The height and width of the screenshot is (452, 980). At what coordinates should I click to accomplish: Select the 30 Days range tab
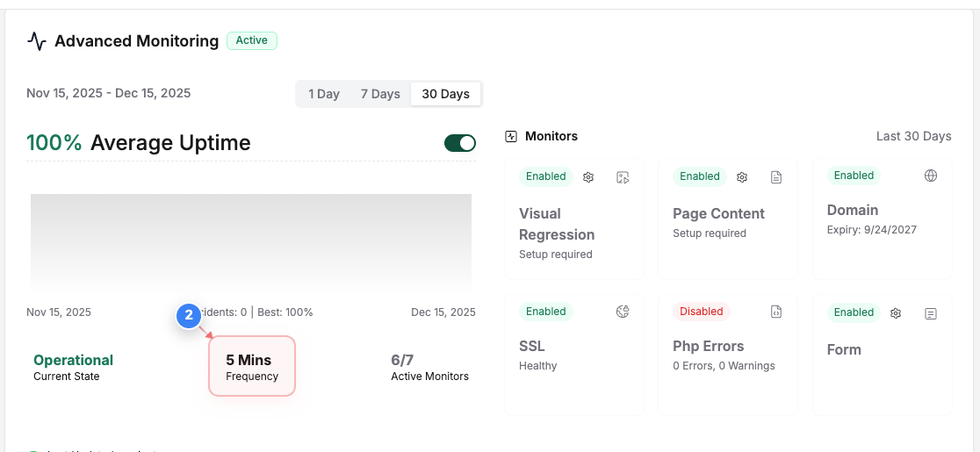pos(445,94)
